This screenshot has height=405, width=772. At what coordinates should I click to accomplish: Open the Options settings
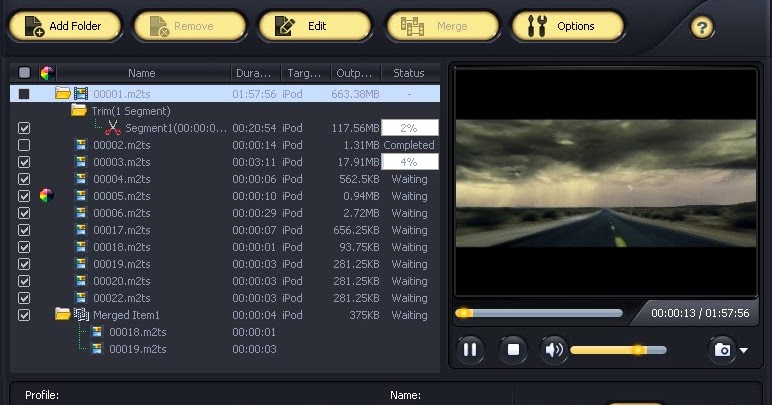pos(568,26)
